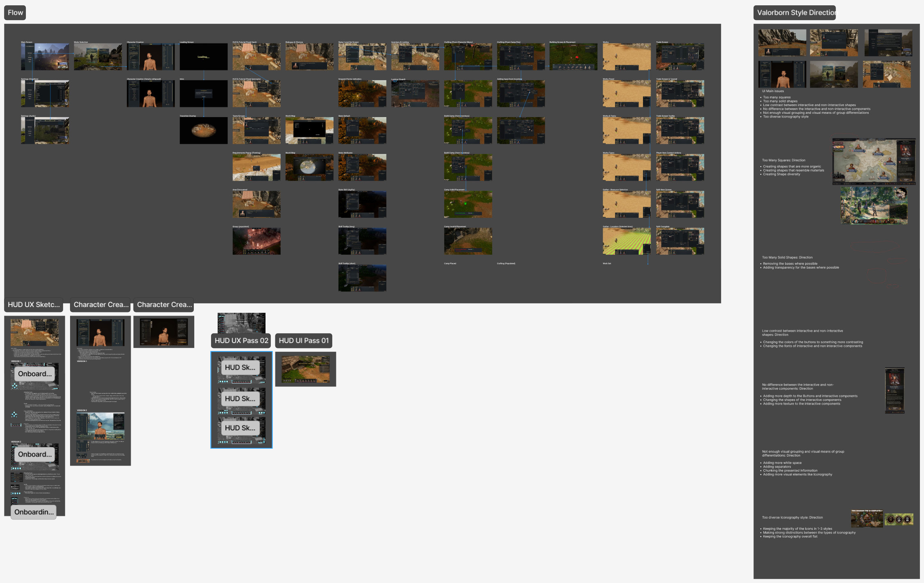Open the Unspent Points Indication frame
The width and height of the screenshot is (924, 583).
coord(362,94)
